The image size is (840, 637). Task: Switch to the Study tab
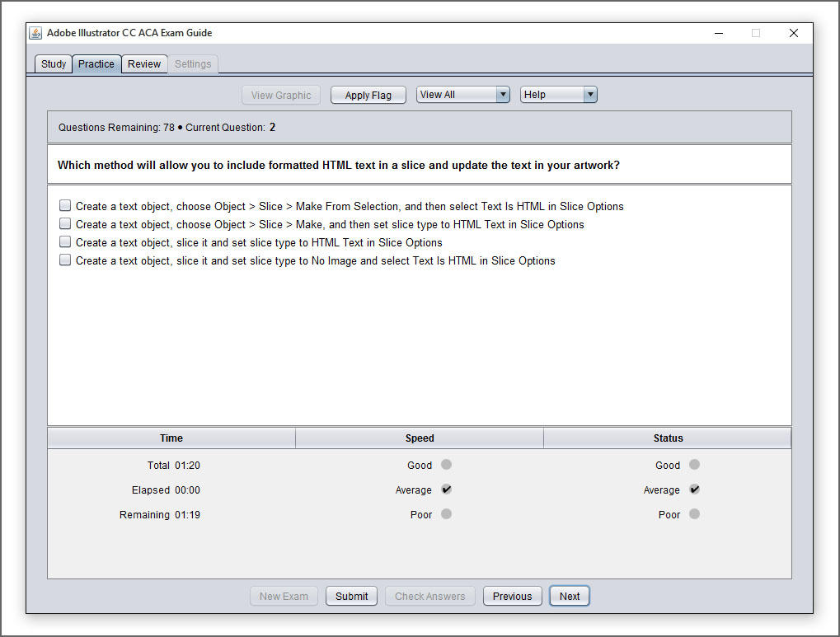[54, 63]
